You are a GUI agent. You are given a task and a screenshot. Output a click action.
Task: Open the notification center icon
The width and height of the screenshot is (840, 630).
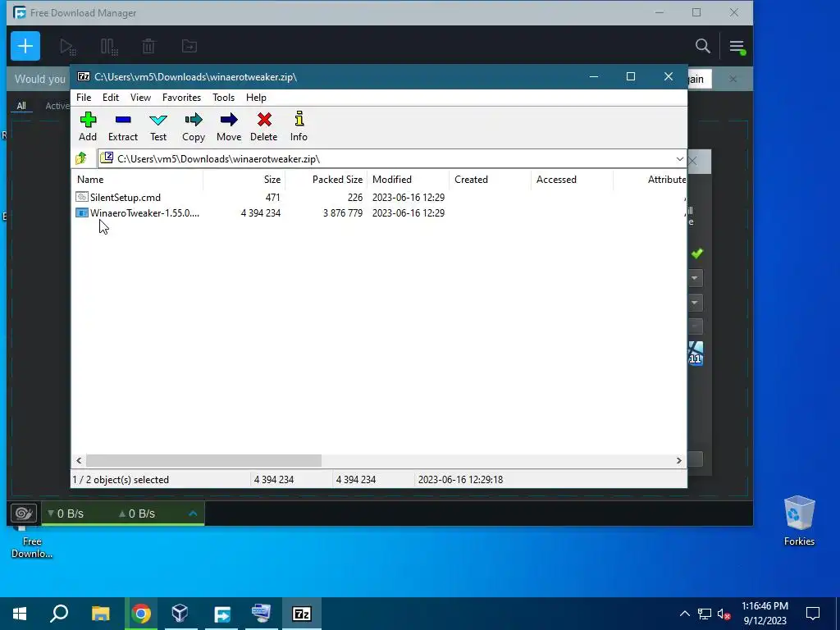click(813, 614)
